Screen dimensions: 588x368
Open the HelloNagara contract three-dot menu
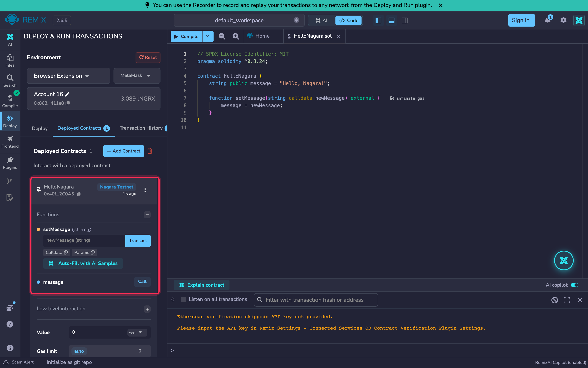click(145, 190)
